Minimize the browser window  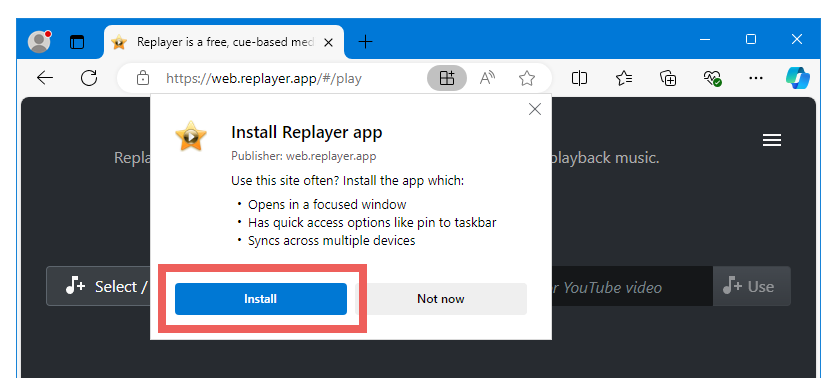point(705,40)
